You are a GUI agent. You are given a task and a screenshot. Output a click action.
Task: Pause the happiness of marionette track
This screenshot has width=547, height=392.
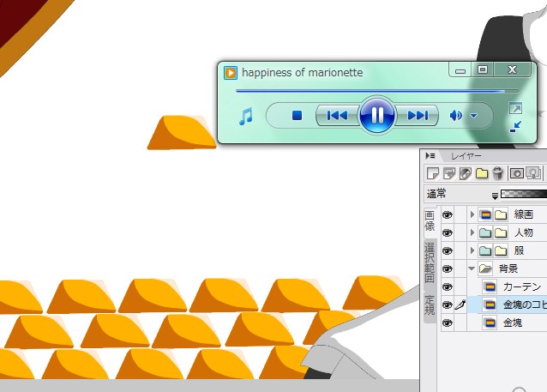pos(376,114)
